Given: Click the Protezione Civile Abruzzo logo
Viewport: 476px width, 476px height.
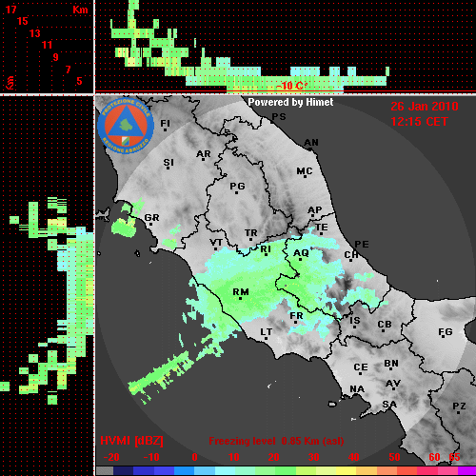Looking at the screenshot, I should (126, 126).
